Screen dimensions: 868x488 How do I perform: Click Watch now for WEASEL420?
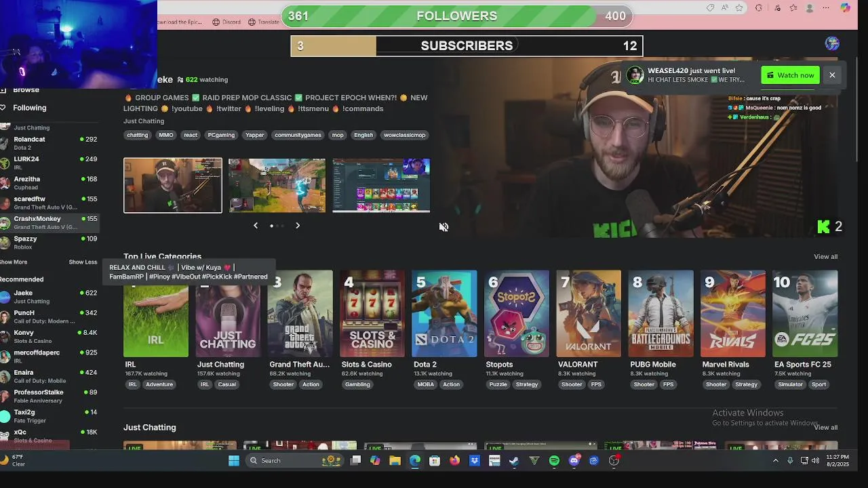pyautogui.click(x=790, y=75)
